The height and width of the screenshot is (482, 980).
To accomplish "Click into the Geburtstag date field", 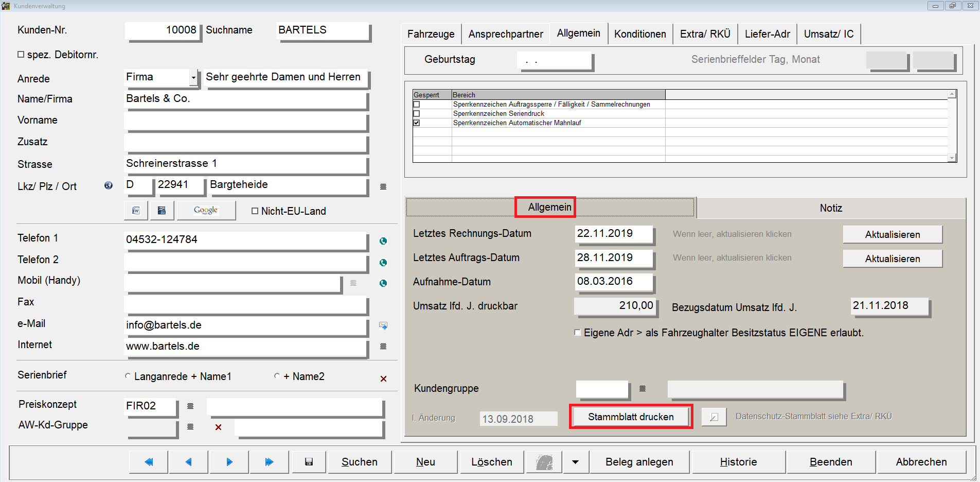I will (x=554, y=60).
